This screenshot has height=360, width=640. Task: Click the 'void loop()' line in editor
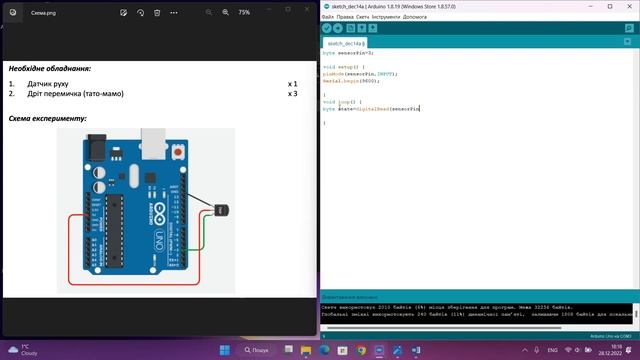[342, 102]
